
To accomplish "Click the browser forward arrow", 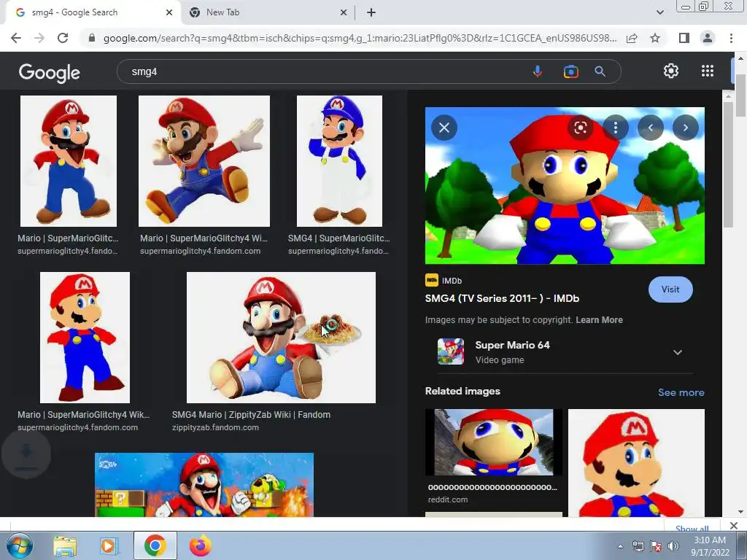I will [x=39, y=38].
